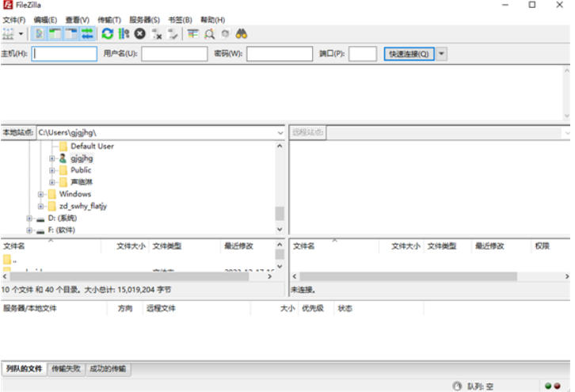This screenshot has height=392, width=575.
Task: Toggle directory comparison icon
Action: [209, 34]
